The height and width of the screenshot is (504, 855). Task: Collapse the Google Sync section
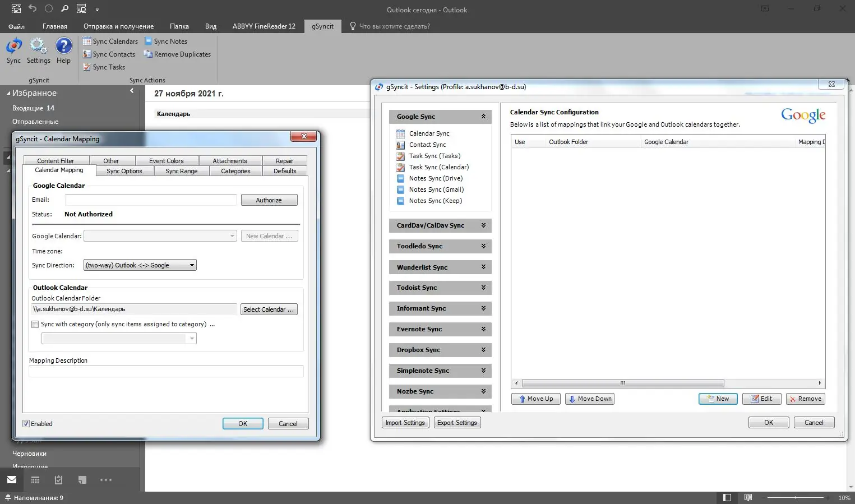pos(483,117)
